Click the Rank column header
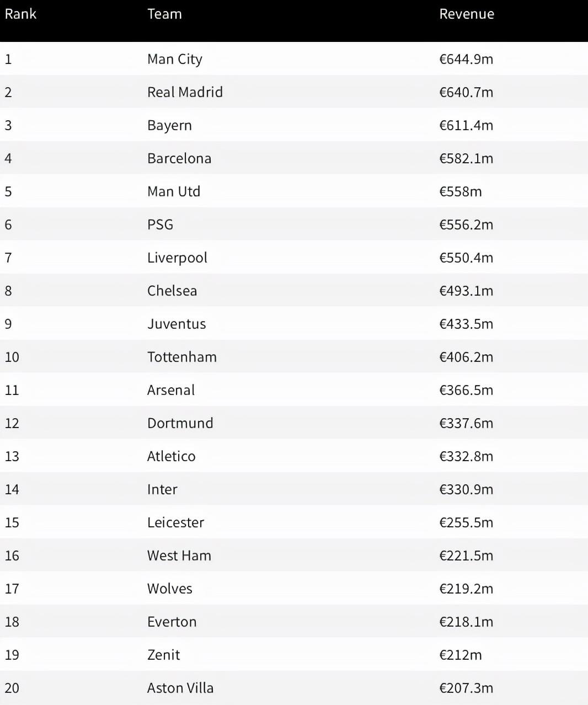 pos(20,14)
